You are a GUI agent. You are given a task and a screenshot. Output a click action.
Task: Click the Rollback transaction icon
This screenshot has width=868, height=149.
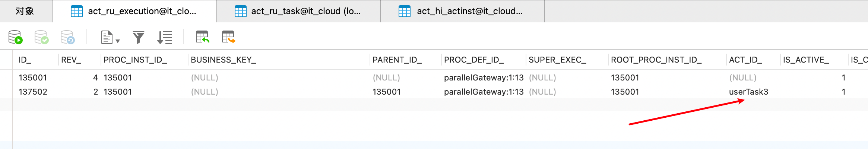(x=67, y=37)
